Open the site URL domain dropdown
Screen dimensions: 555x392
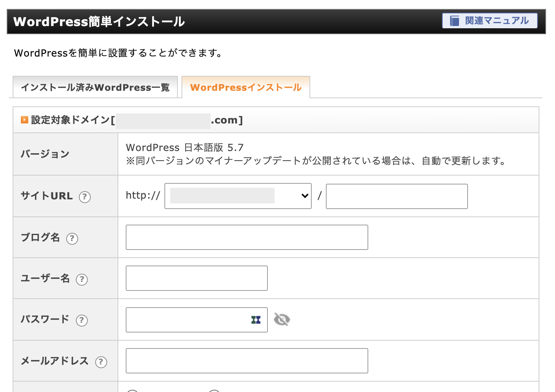click(x=238, y=196)
